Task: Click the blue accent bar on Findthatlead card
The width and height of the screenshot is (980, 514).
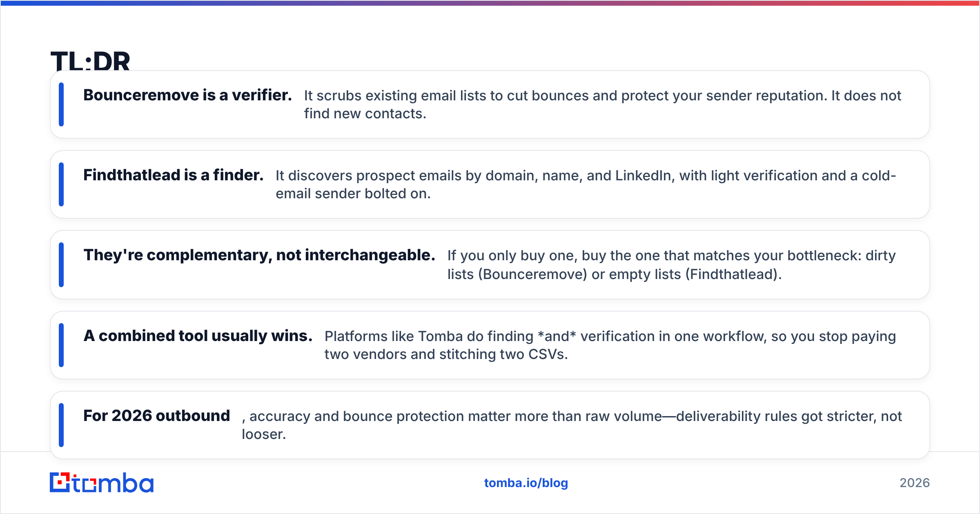Action: pos(61,184)
